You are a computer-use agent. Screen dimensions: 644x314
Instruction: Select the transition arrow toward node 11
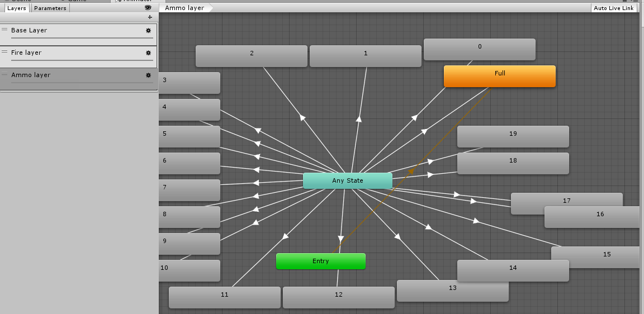click(286, 236)
